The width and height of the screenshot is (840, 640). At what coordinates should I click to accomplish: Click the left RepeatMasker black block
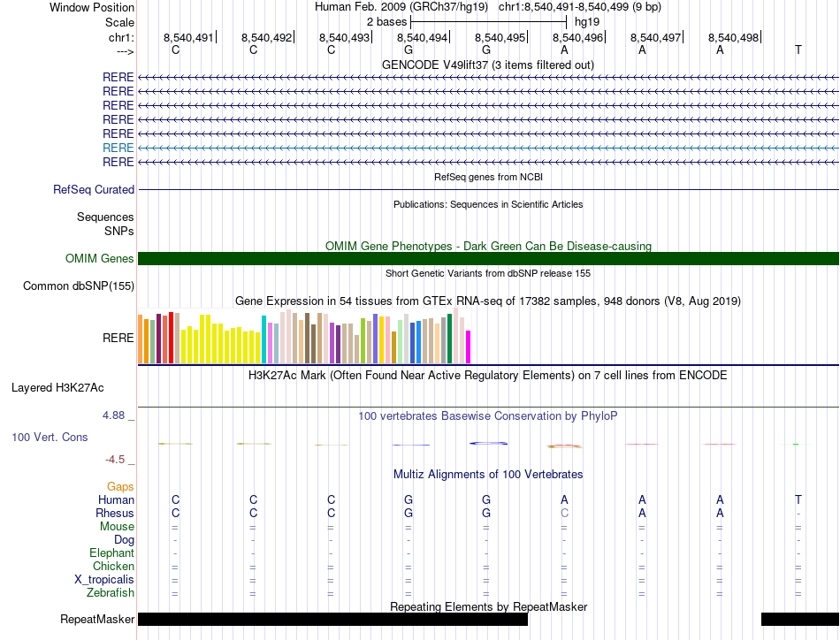pos(332,619)
